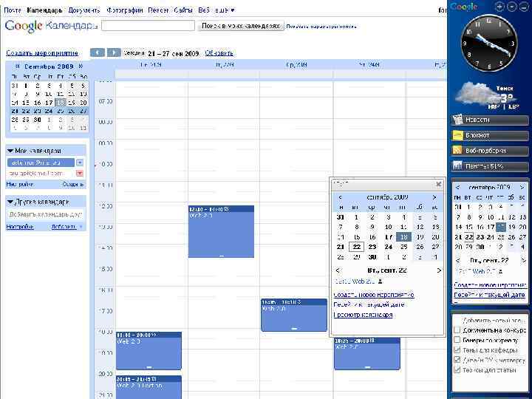532x399 pixels.
Task: Click the 'Создать мероприятие' link
Action: [x=42, y=53]
